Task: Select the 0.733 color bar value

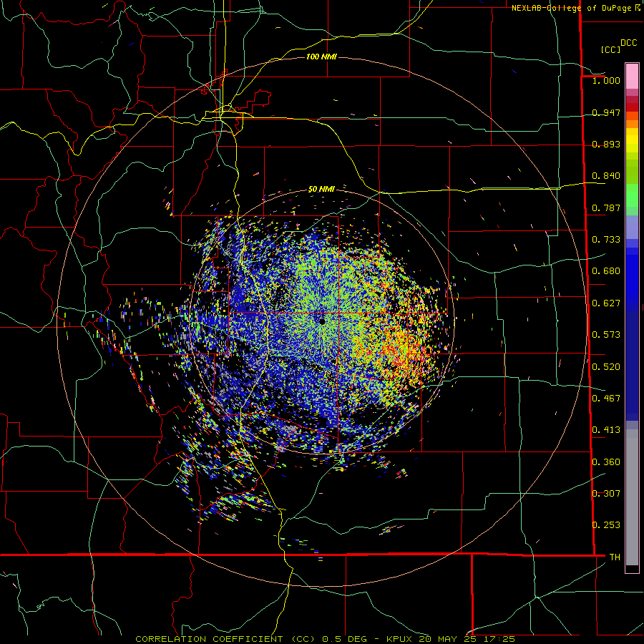Action: [x=606, y=240]
